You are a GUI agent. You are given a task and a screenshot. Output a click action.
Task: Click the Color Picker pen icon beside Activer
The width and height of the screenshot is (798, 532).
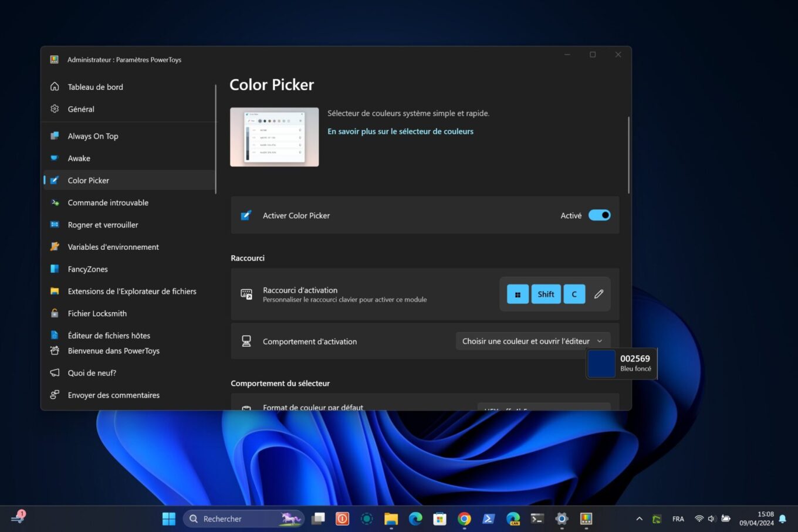(x=246, y=215)
